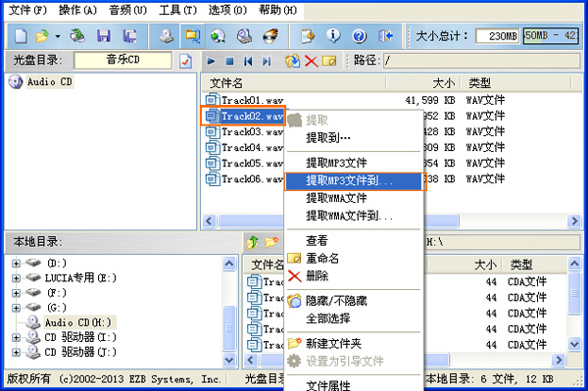The height and width of the screenshot is (391, 588).
Task: Click the Register document toolbar icon
Action: (x=308, y=36)
